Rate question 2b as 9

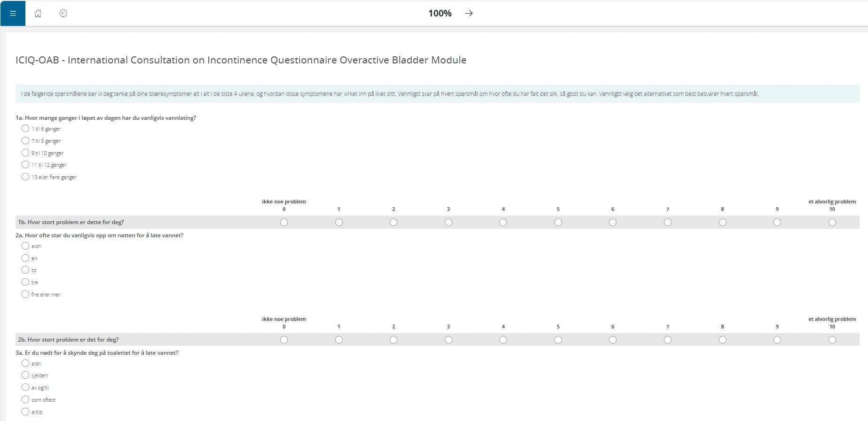(777, 340)
